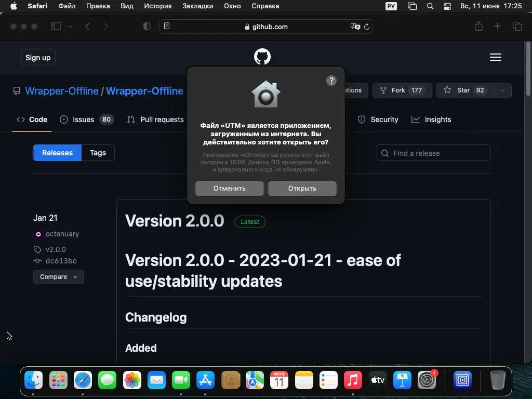The height and width of the screenshot is (399, 532).
Task: Open the v2.0.0 tag link
Action: [x=56, y=249]
